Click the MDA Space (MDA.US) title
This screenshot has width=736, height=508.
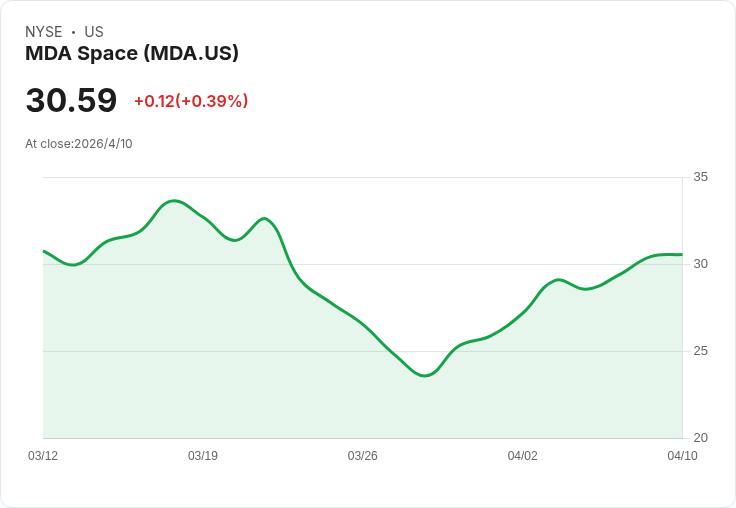click(132, 54)
